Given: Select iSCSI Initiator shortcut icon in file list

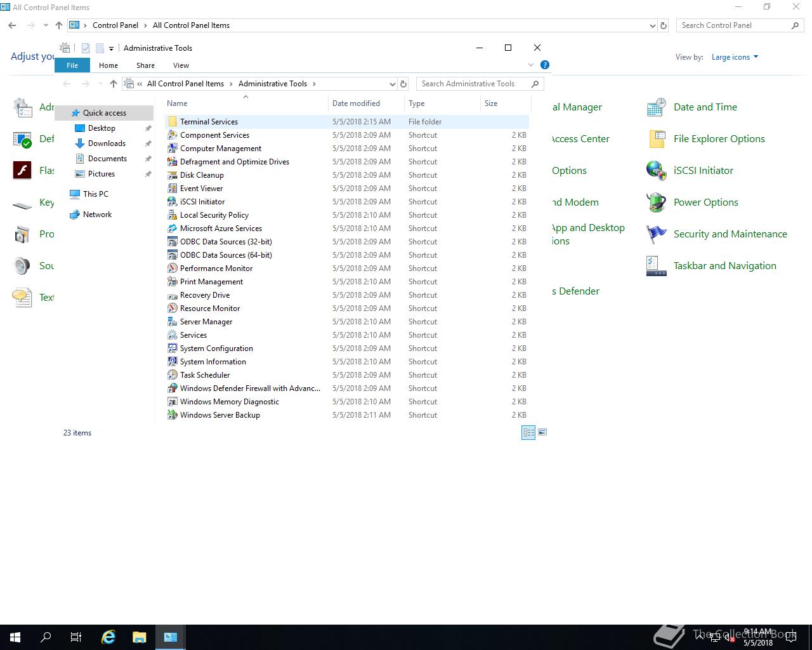Looking at the screenshot, I should (173, 202).
